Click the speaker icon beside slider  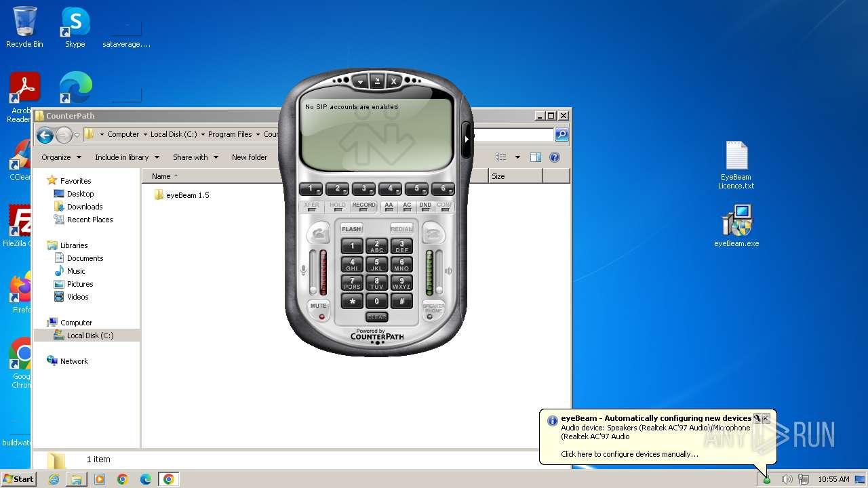449,270
